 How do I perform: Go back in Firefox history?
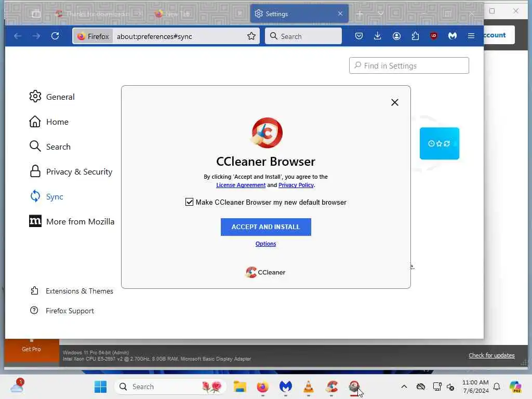tap(18, 36)
